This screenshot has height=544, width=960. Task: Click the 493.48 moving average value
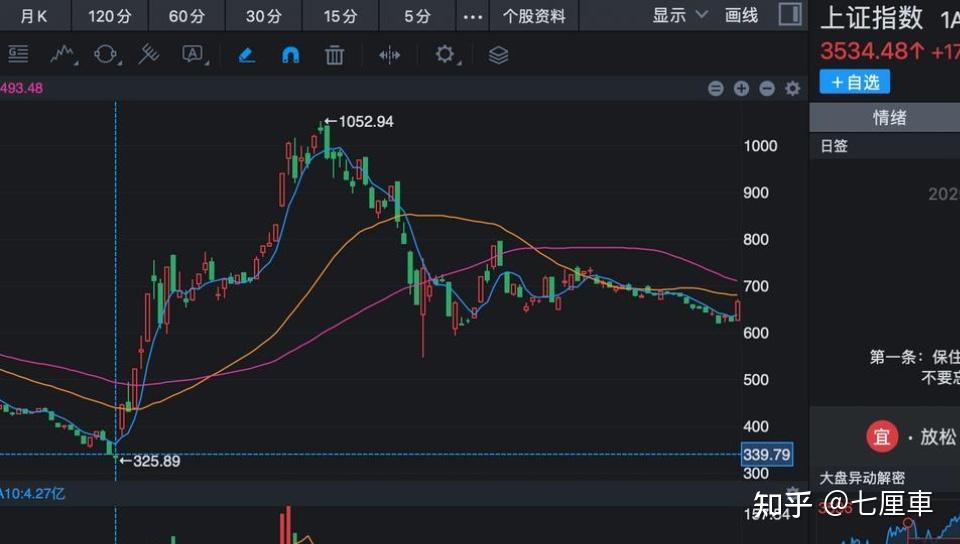[21, 88]
